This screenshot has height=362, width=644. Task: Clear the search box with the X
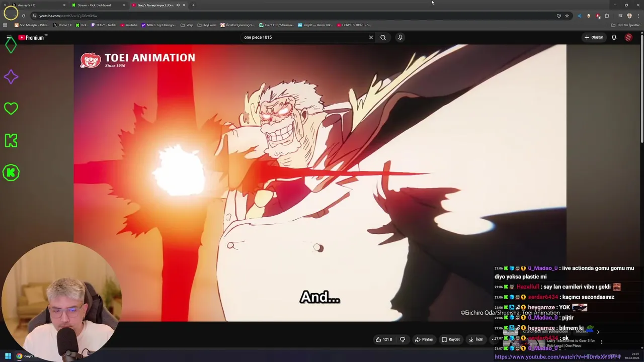371,37
